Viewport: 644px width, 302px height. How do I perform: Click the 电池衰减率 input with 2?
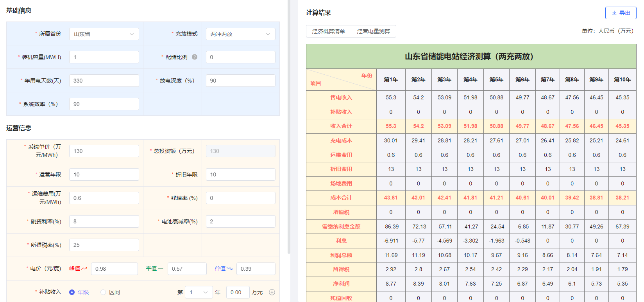[x=240, y=221]
